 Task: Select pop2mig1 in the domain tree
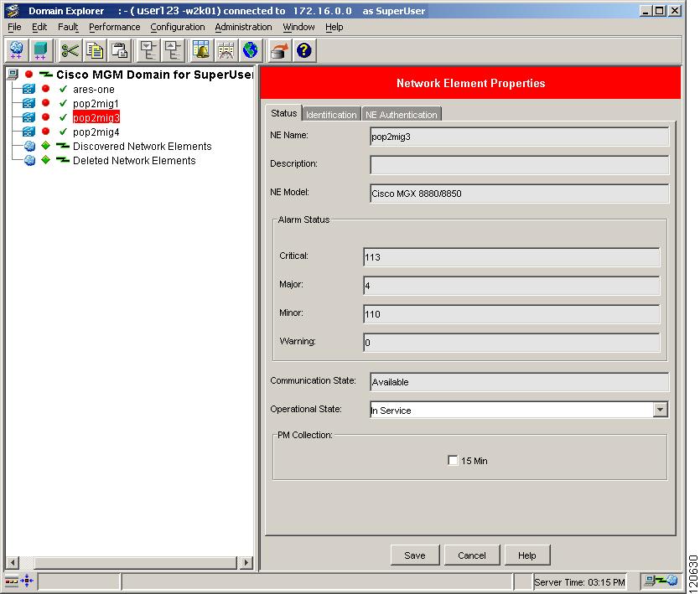click(96, 104)
